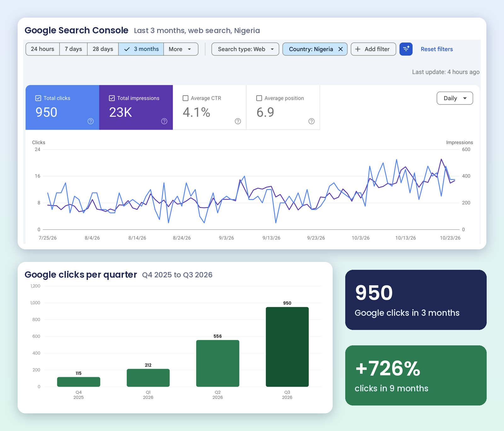Select the 24 hours date range
Image resolution: width=504 pixels, height=431 pixels.
[43, 49]
